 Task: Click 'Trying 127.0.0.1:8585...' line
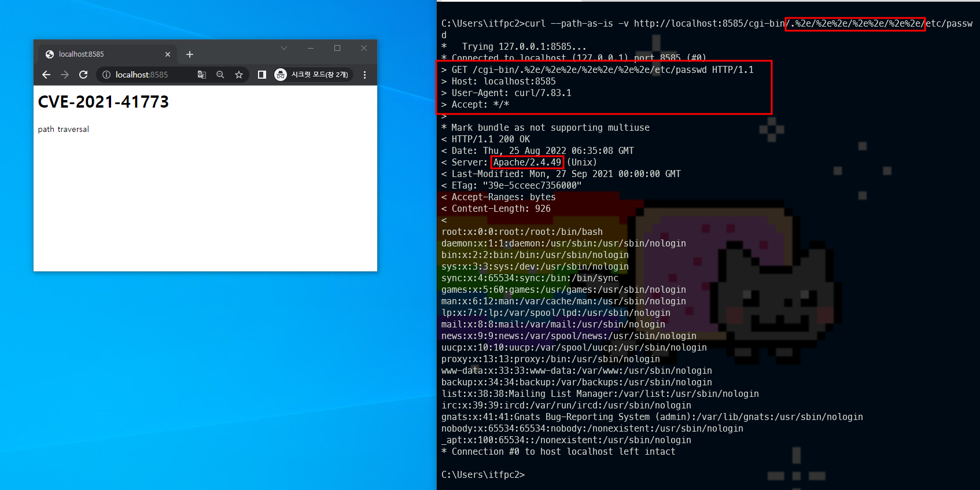pyautogui.click(x=514, y=46)
